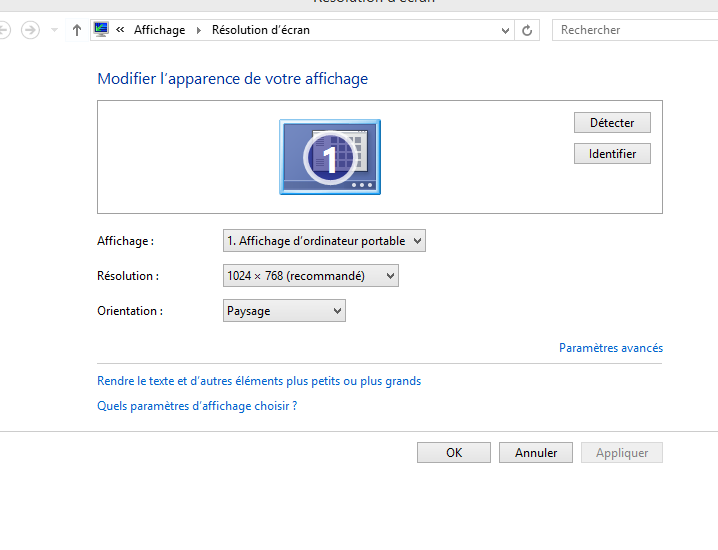The height and width of the screenshot is (550, 718).
Task: Open the Résolution dropdown
Action: [311, 276]
